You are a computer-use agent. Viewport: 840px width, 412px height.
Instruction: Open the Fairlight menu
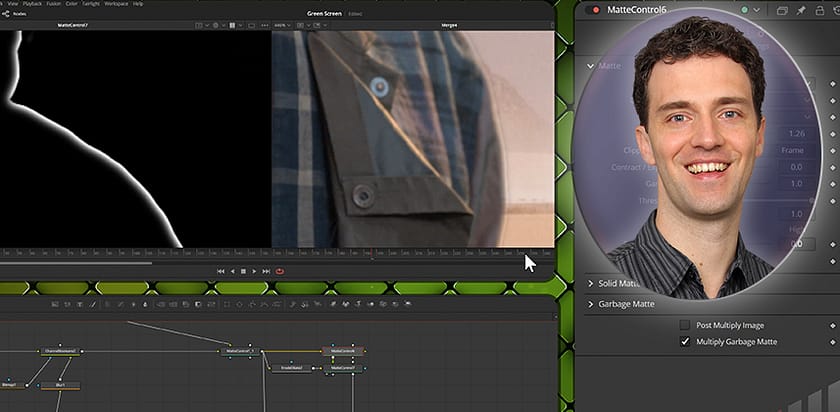point(91,3)
